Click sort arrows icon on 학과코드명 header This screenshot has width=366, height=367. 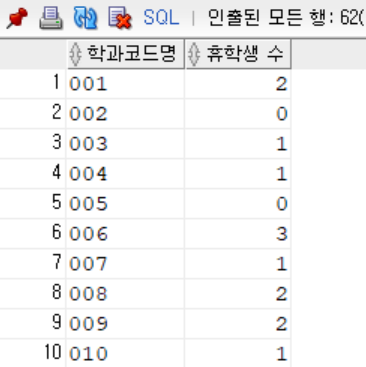click(75, 54)
